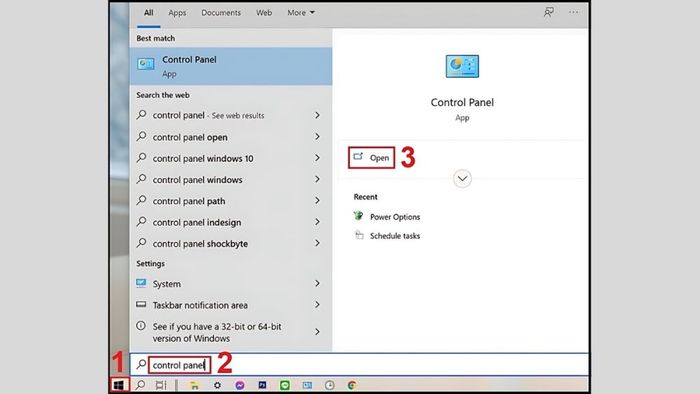Expand arrow for 32-bit or 64-bit setting
700x394 pixels.
(x=317, y=332)
